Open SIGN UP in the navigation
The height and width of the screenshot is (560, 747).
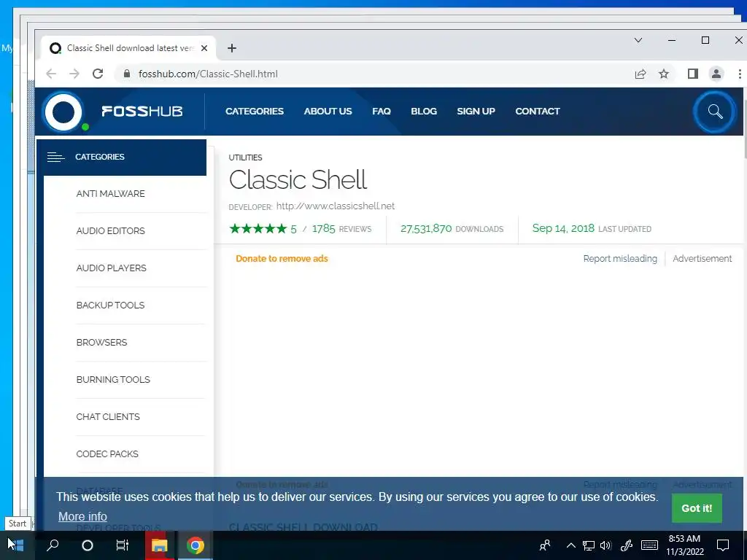[x=476, y=112]
